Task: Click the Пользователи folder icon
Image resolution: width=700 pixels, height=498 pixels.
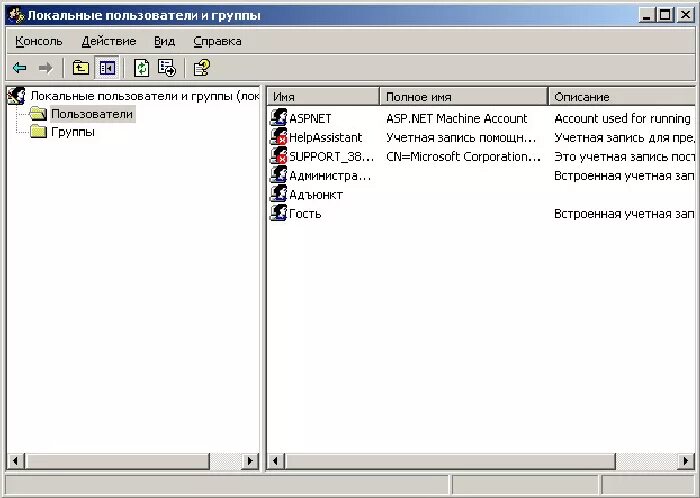Action: pyautogui.click(x=38, y=114)
